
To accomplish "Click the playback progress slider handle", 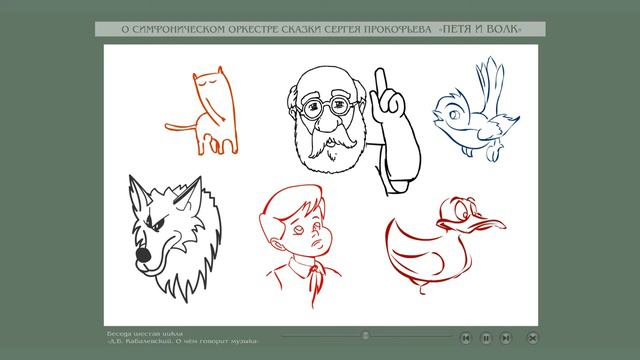I will [x=366, y=336].
